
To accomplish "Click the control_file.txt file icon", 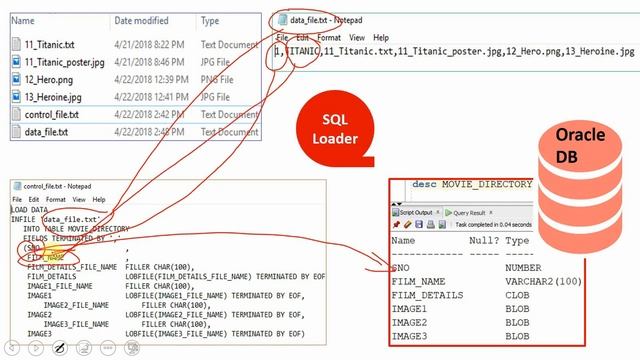I will [16, 114].
